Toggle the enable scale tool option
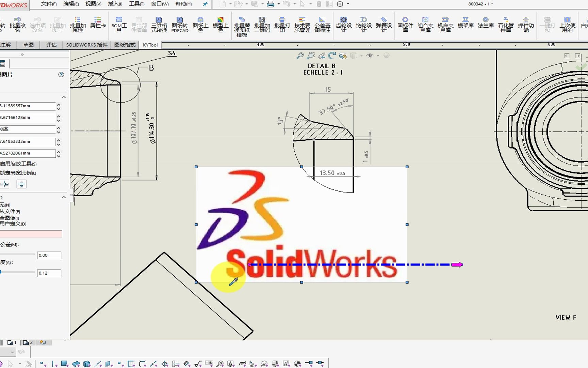Viewport: 588px width, 368px height. tap(18, 164)
